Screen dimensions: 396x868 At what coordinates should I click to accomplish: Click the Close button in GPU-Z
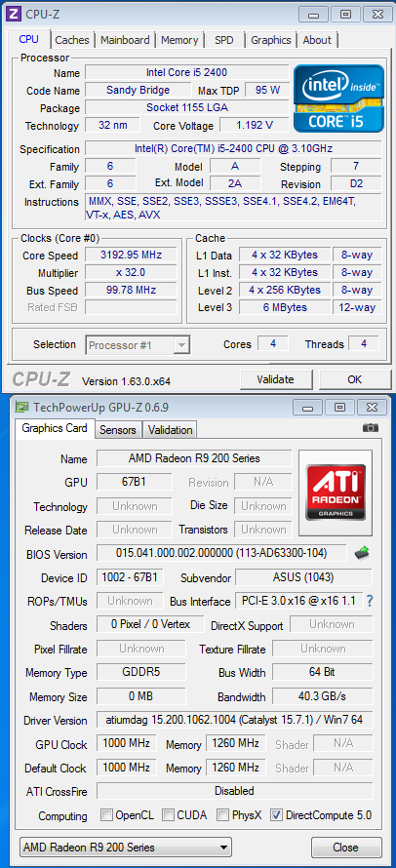click(345, 848)
